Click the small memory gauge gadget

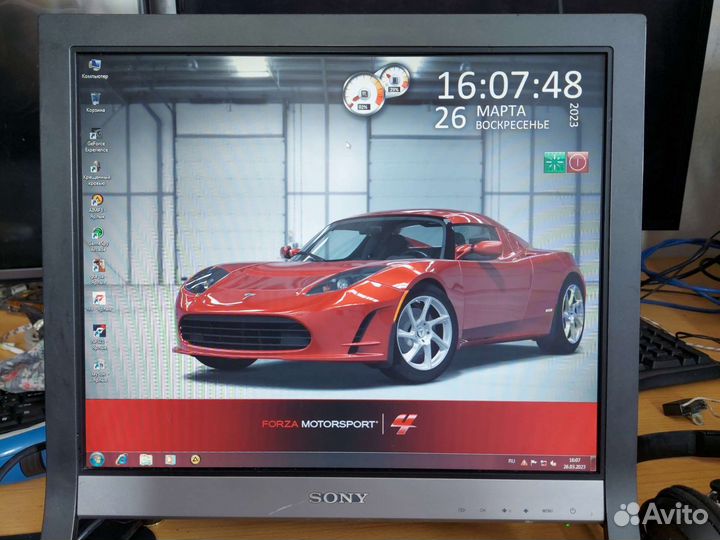coord(394,80)
